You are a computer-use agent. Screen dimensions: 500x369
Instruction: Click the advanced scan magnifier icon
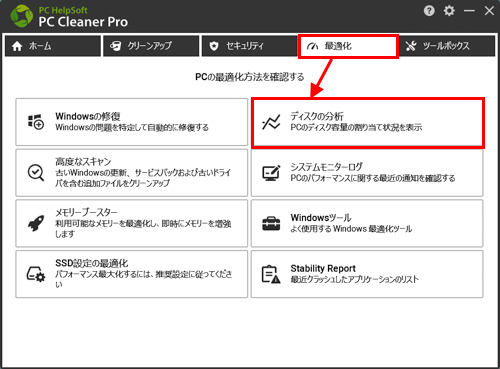(x=36, y=173)
